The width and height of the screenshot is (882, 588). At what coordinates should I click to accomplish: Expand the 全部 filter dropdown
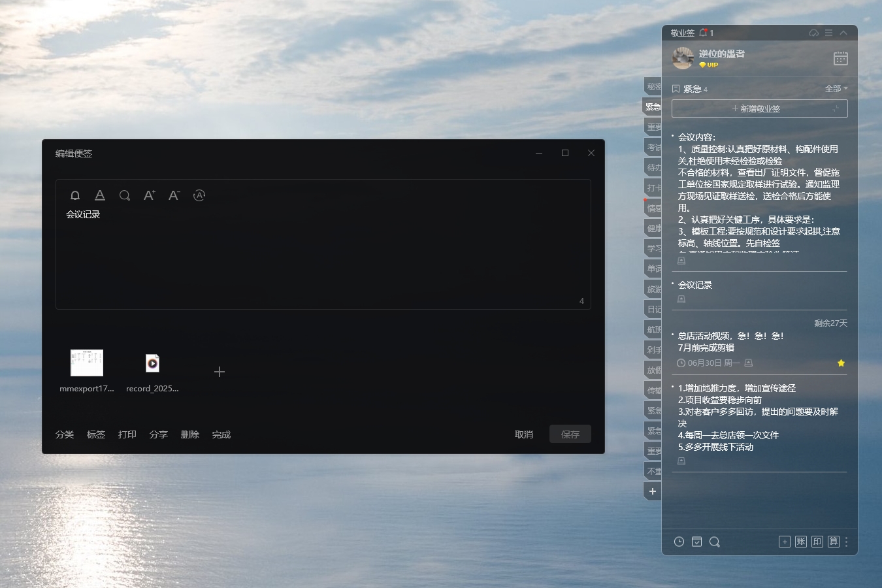[x=836, y=88]
